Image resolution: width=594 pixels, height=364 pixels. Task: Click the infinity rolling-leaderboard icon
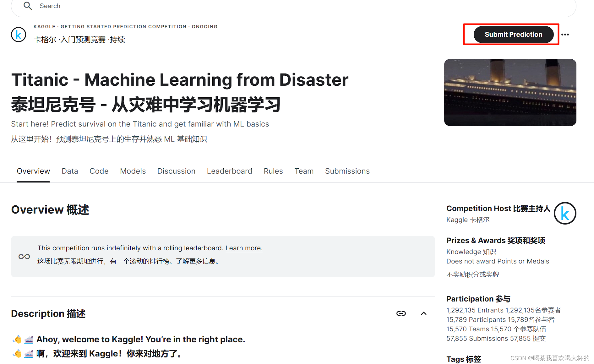point(24,257)
